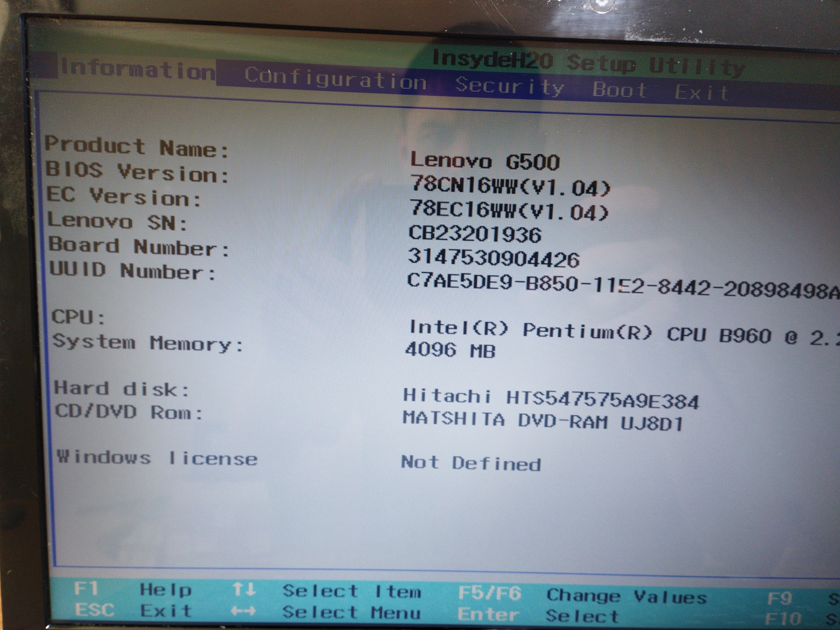Select the 4096 MB value
This screenshot has width=840, height=630.
tap(450, 350)
